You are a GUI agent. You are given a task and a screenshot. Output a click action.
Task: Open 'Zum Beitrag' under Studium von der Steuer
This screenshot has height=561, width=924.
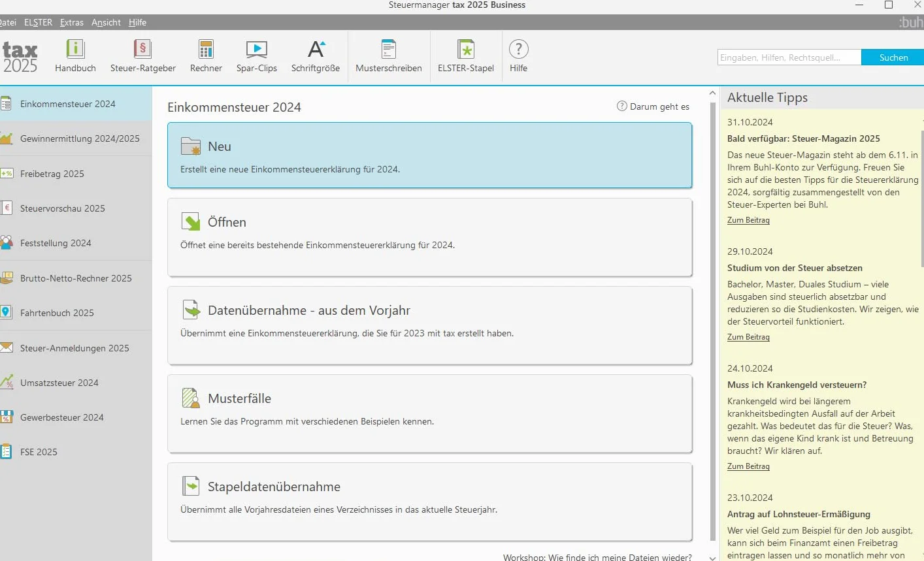coord(748,337)
